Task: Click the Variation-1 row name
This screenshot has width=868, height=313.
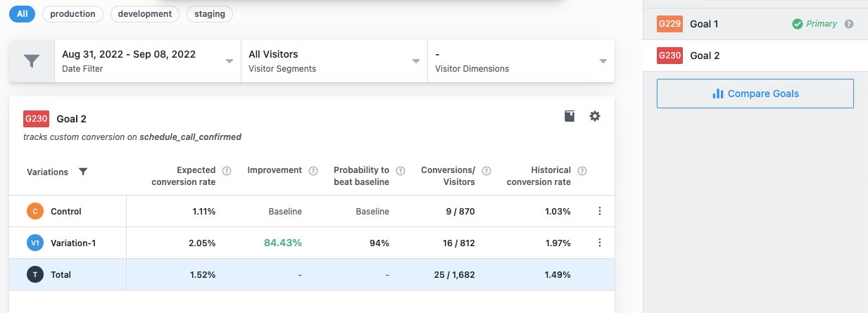Action: tap(73, 243)
